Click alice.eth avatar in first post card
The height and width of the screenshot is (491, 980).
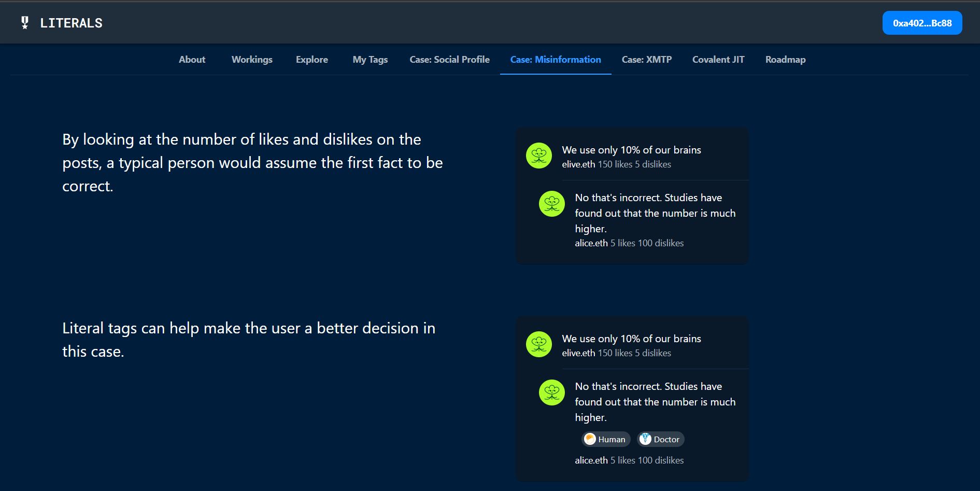pos(552,204)
